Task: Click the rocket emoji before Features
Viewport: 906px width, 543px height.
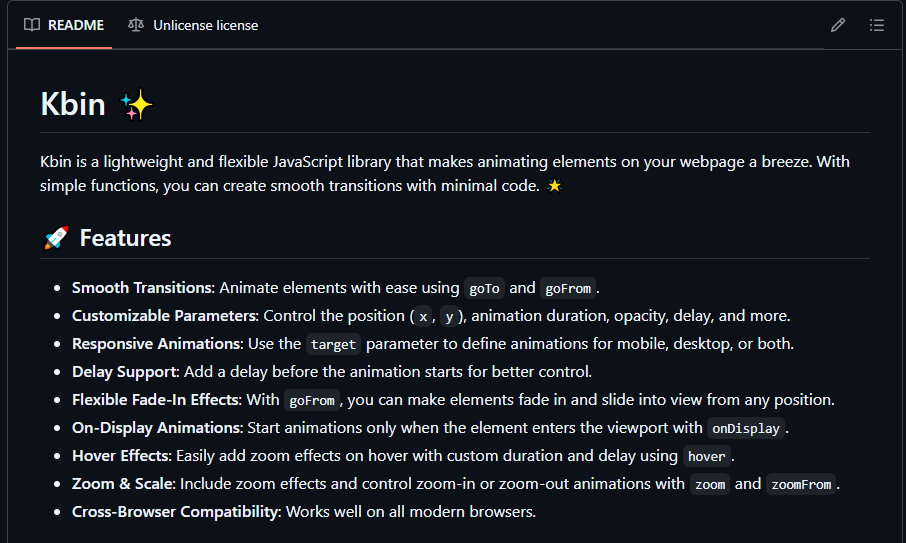Action: tap(56, 238)
